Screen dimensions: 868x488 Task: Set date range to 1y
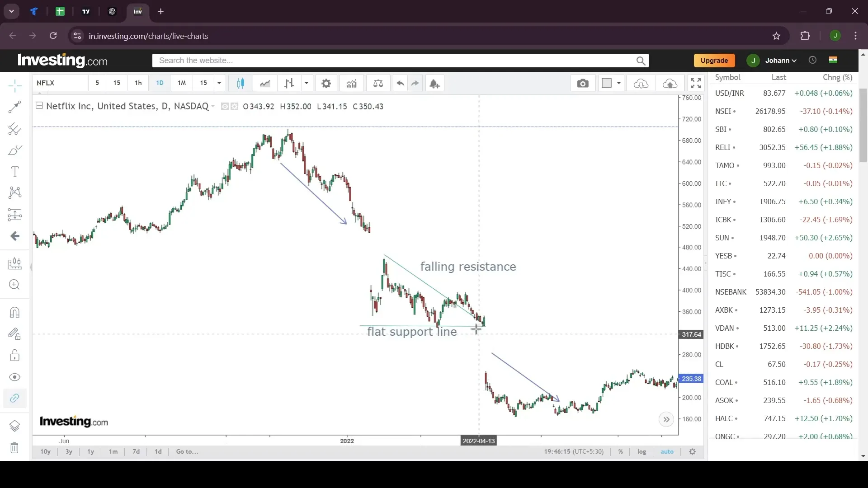[90, 451]
